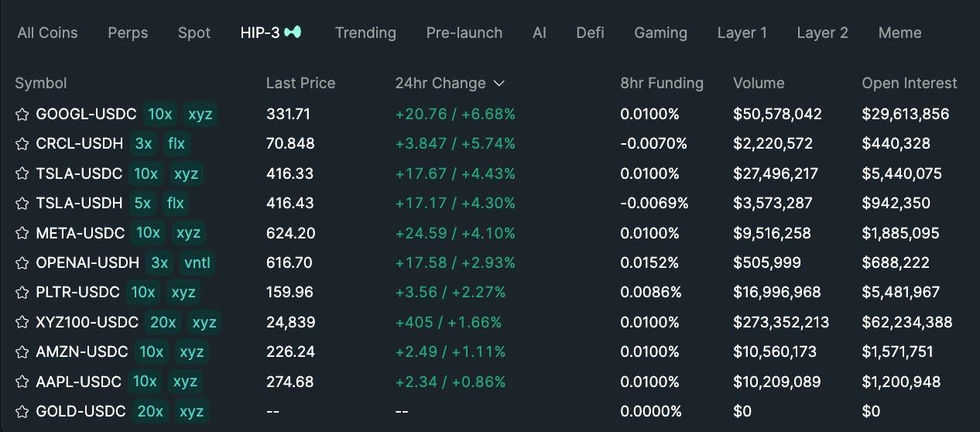980x432 pixels.
Task: Sort by Last Price column header
Action: (x=300, y=84)
